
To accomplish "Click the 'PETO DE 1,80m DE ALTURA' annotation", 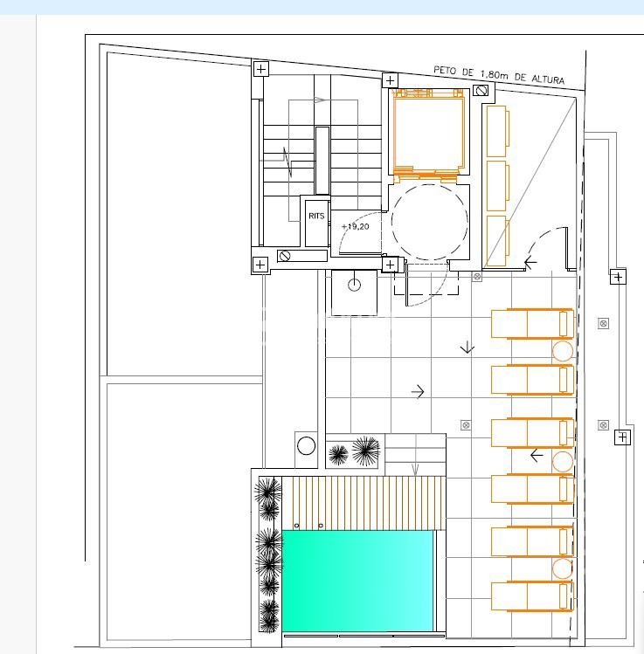I will 499,75.
